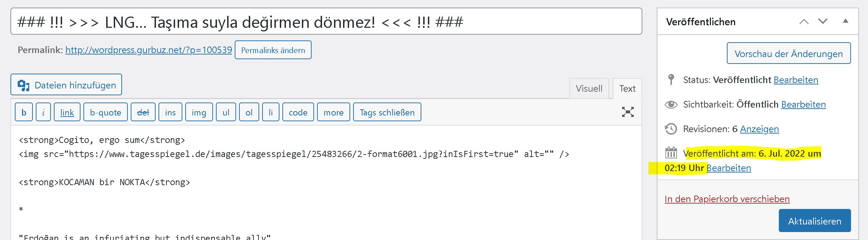Move Veröffentlichen box up with arrow
Image resolution: width=868 pixels, height=240 pixels.
point(804,22)
